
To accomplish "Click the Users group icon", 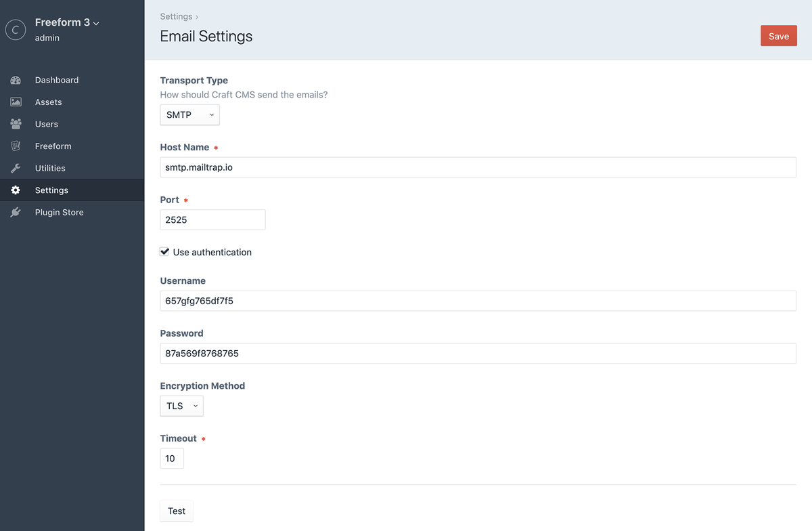I will pyautogui.click(x=16, y=124).
